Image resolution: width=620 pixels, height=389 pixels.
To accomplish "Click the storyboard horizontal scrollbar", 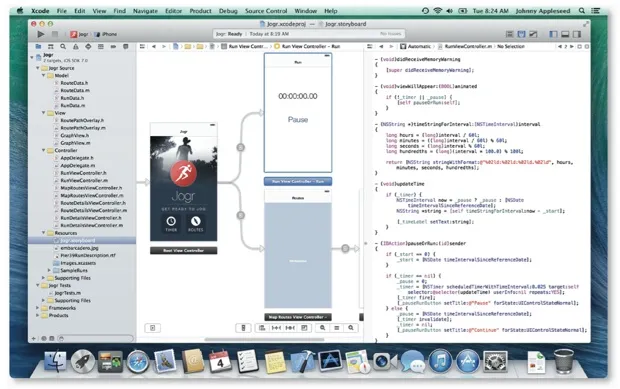I will pos(264,340).
